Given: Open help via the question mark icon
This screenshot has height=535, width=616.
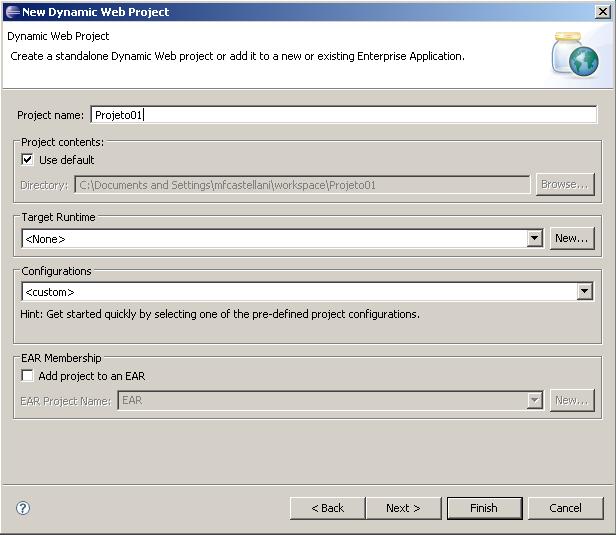Looking at the screenshot, I should (23, 508).
